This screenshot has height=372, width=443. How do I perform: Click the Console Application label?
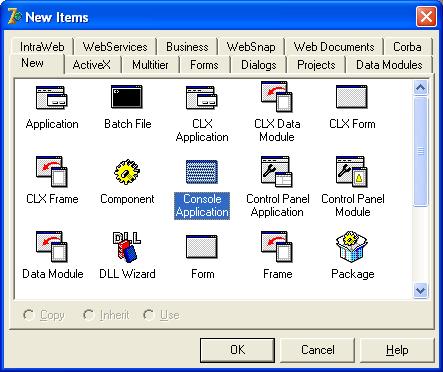click(202, 205)
